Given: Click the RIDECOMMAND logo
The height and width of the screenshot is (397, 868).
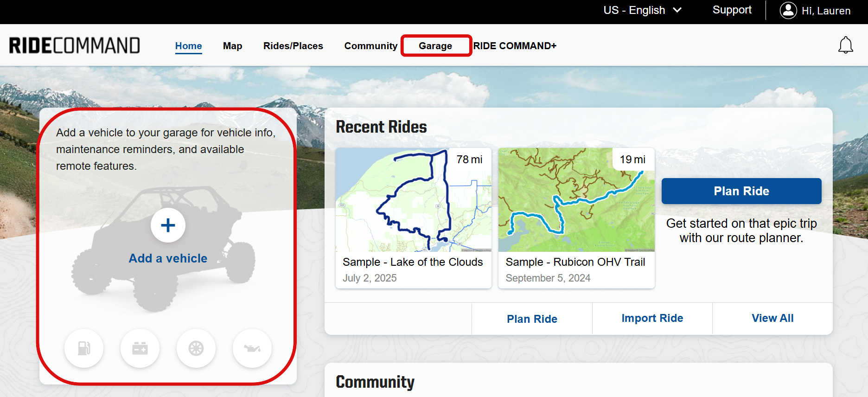Looking at the screenshot, I should pyautogui.click(x=75, y=45).
